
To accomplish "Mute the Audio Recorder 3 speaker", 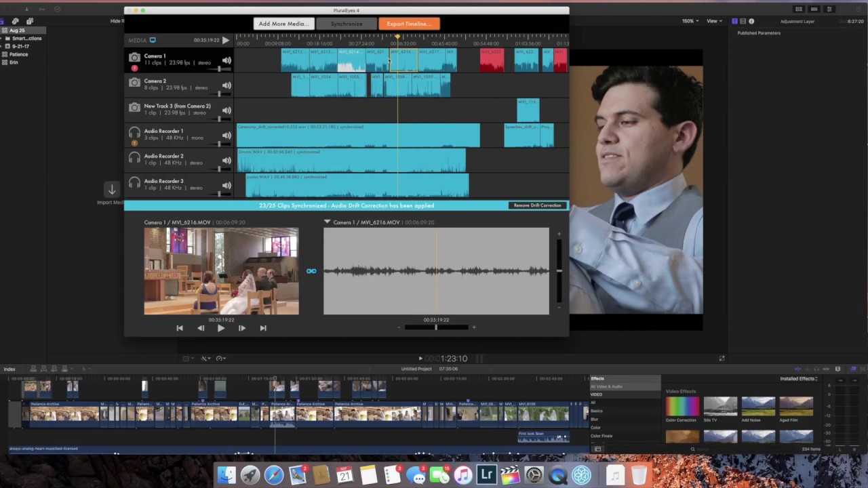I will [x=226, y=186].
